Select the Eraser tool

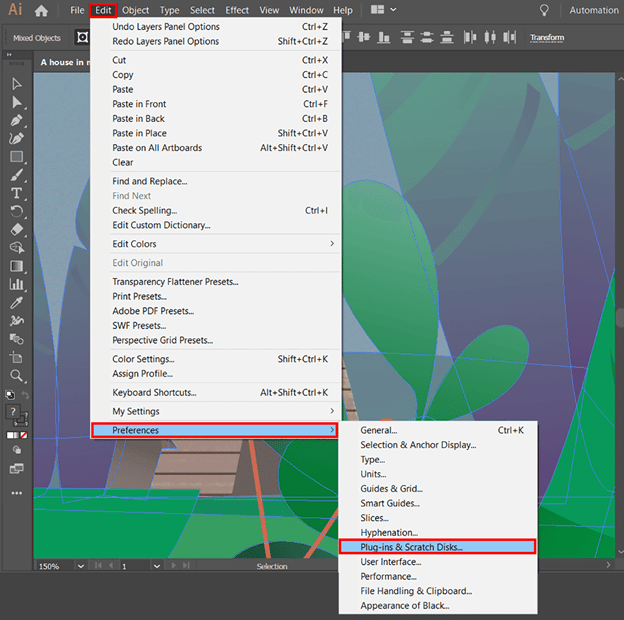[17, 230]
